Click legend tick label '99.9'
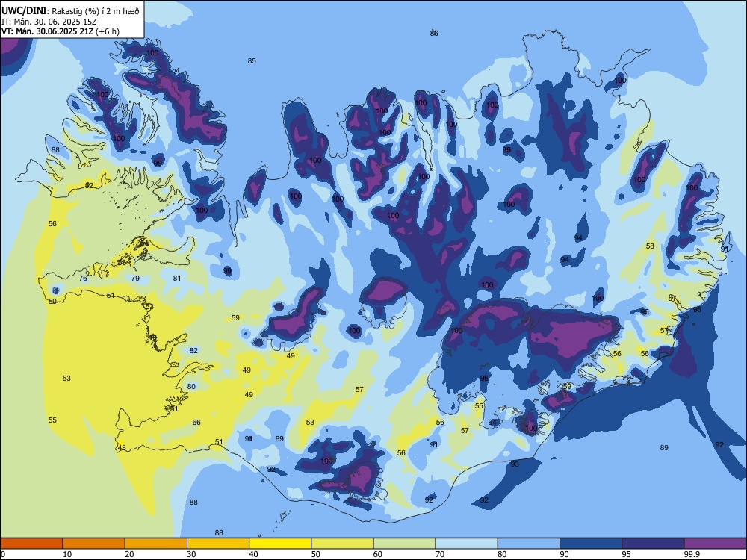 click(x=692, y=554)
